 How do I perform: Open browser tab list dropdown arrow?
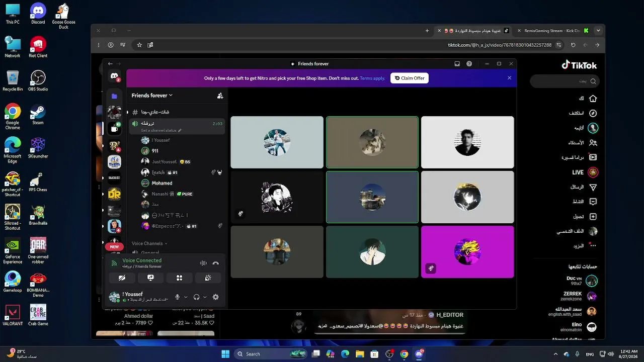tap(598, 31)
